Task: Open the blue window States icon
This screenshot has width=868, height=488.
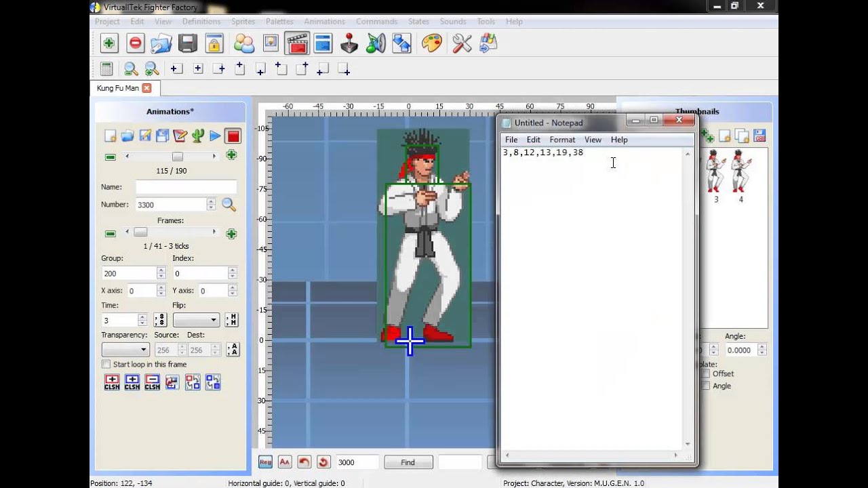Action: (323, 43)
